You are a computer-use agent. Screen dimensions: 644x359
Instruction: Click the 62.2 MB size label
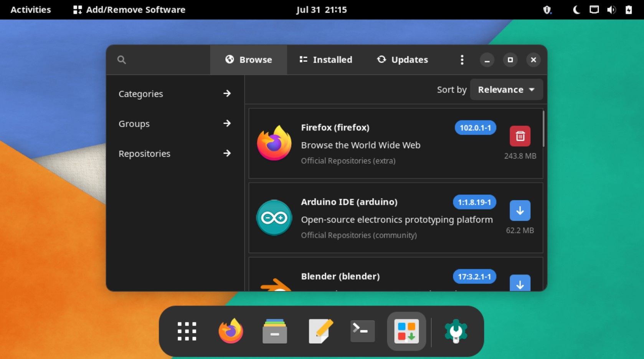tap(520, 230)
